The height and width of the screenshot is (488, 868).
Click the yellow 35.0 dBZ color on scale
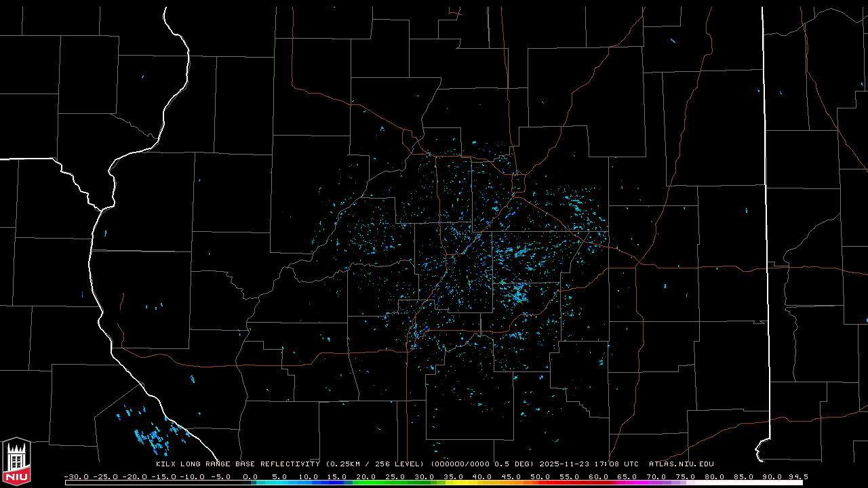coord(453,483)
